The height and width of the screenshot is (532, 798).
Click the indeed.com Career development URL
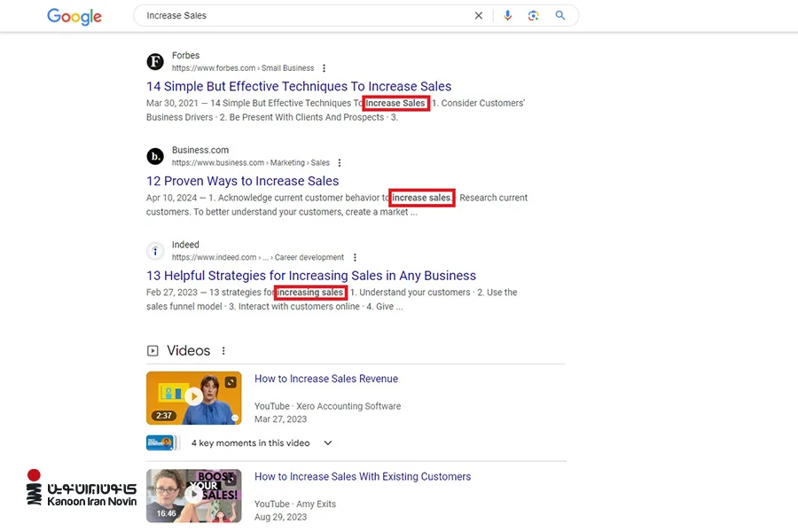tap(257, 258)
